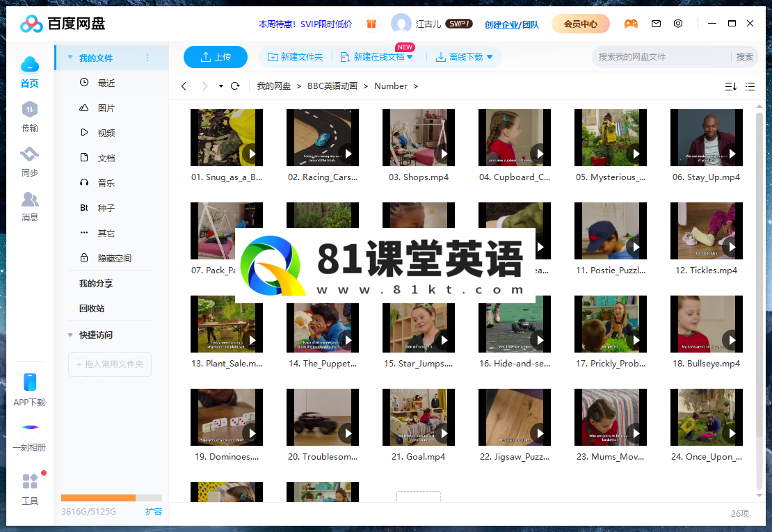Collapse the 快捷访问 quick access section
The width and height of the screenshot is (772, 532).
pos(70,335)
